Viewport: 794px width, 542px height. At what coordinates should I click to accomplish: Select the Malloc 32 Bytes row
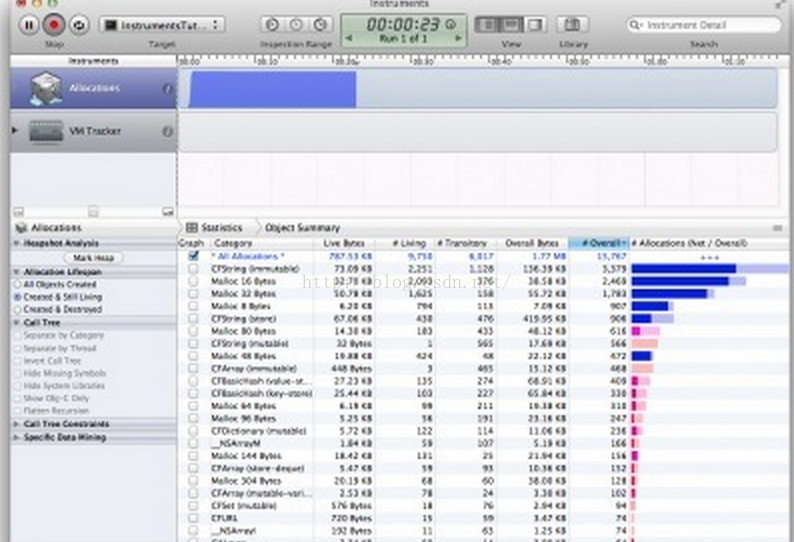pos(483,294)
